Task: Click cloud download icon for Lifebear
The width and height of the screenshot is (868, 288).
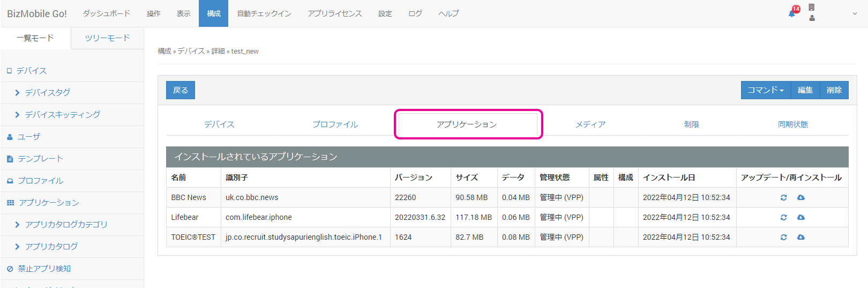Action: click(x=800, y=217)
